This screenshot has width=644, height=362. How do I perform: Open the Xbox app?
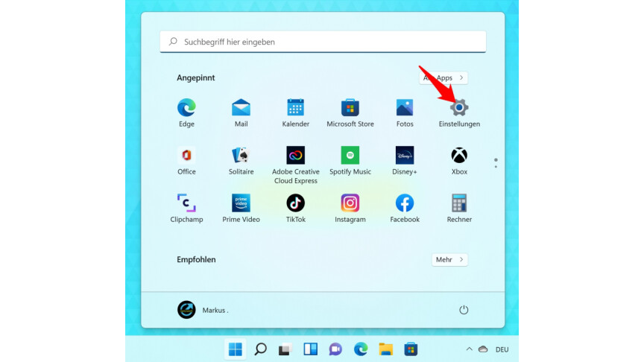(459, 160)
